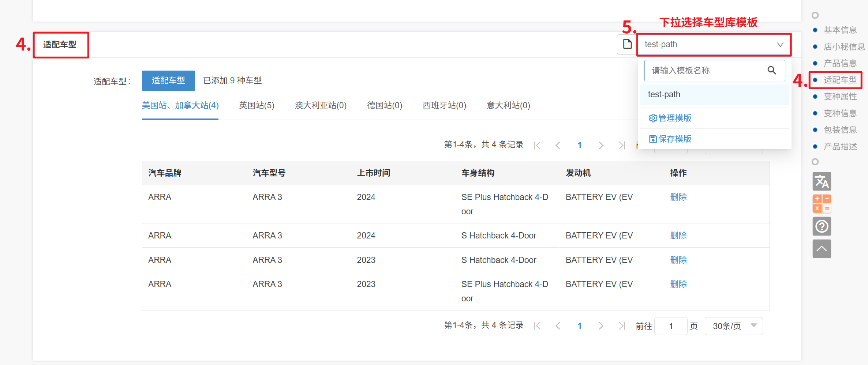Delete the first ARRA 3 2024 row

pos(678,197)
